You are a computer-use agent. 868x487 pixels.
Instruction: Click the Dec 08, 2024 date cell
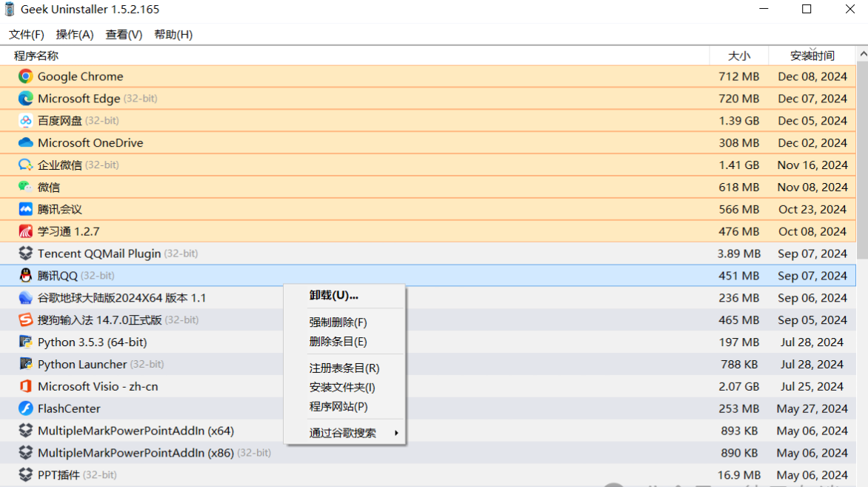click(x=812, y=76)
